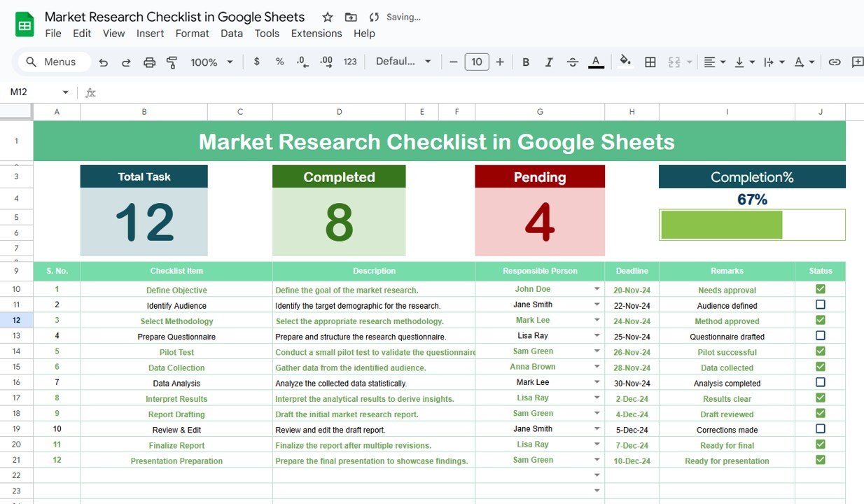Open text rotation options
The height and width of the screenshot is (504, 864).
(x=804, y=62)
